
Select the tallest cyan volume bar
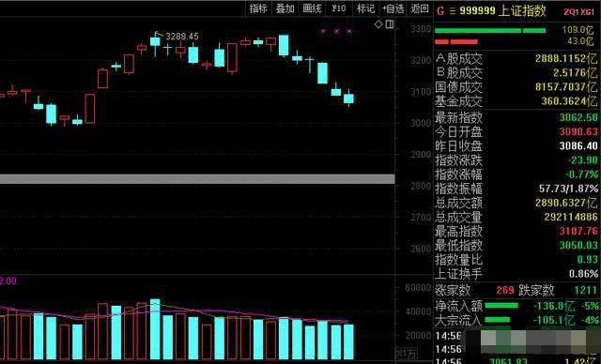[155, 329]
